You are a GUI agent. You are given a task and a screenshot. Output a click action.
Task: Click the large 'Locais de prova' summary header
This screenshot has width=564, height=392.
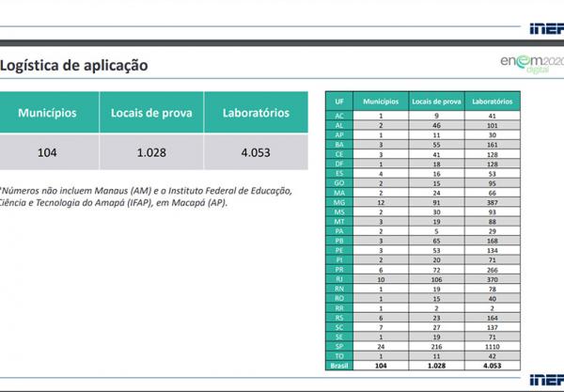(151, 113)
